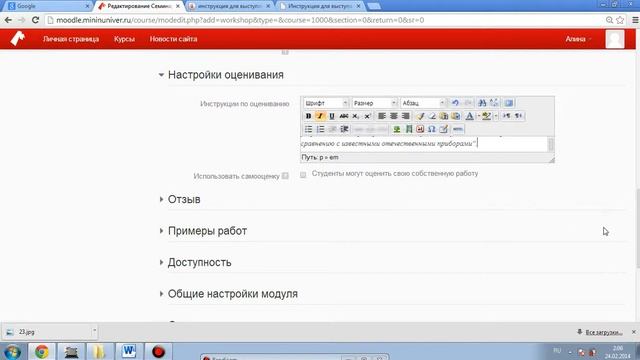Image resolution: width=640 pixels, height=360 pixels.
Task: Insert a special character with the Omega icon
Action: pos(432,129)
